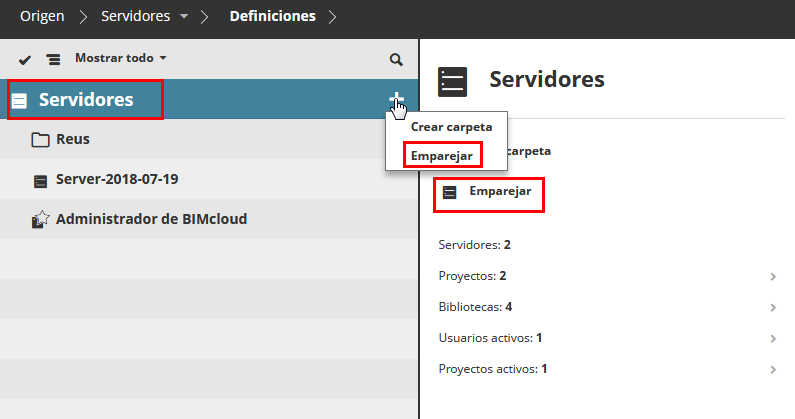
Task: Click the search magnifier icon
Action: pos(396,60)
